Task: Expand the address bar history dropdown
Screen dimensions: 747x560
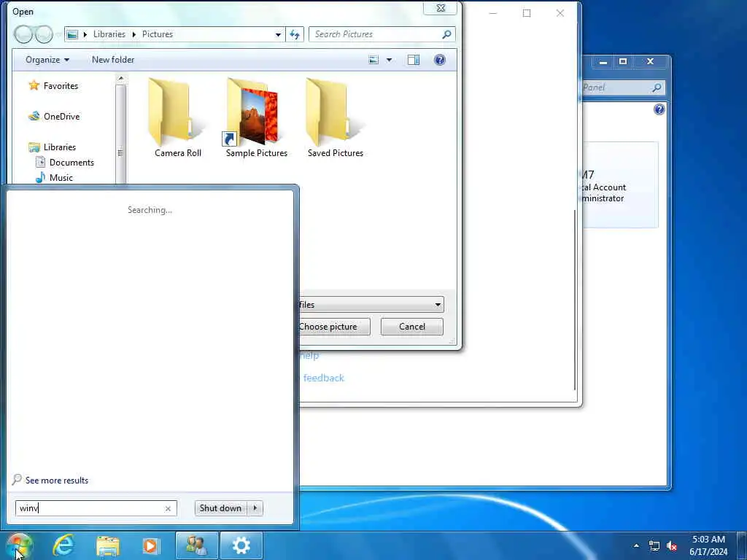Action: (x=278, y=34)
